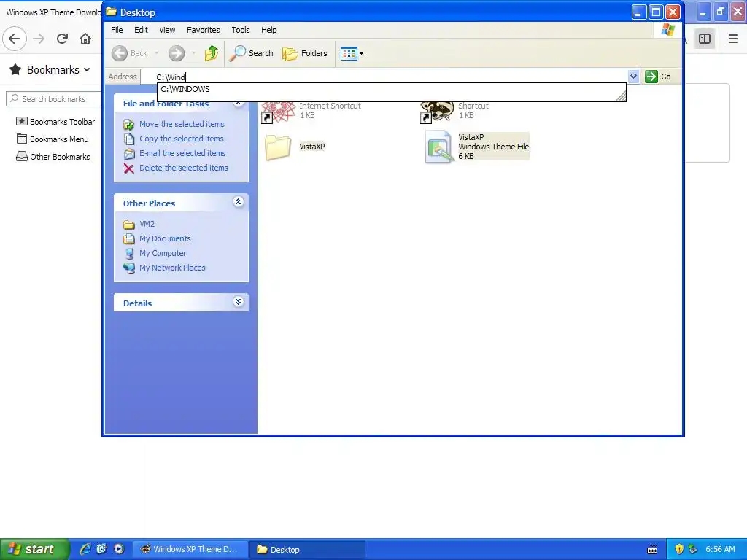The width and height of the screenshot is (747, 560).
Task: Click the autocomplete list resize grip
Action: coord(620,97)
